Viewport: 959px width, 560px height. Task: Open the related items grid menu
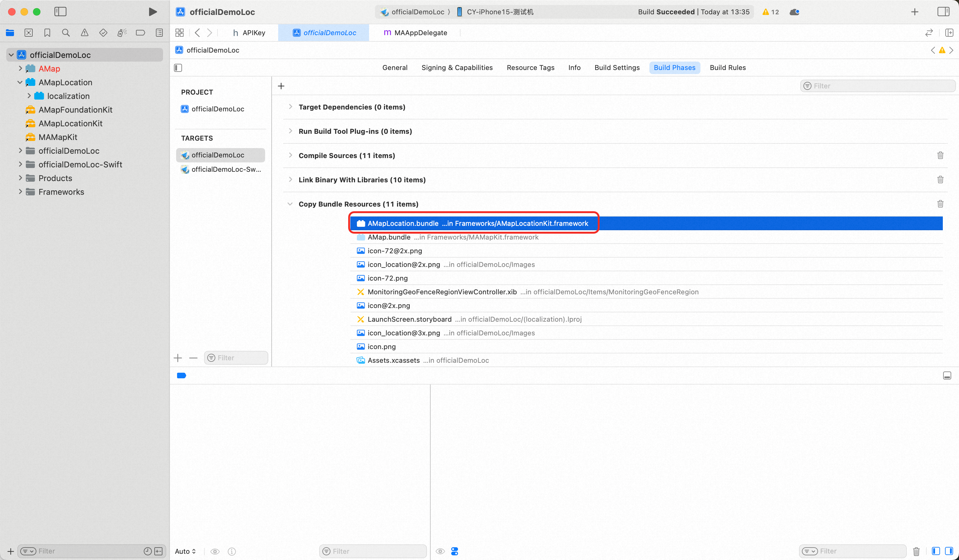tap(180, 33)
